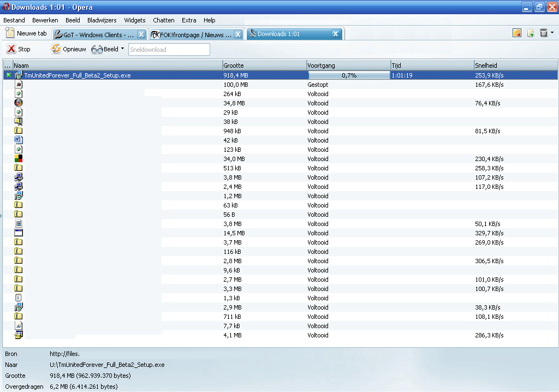
Task: Close the Downloads 1:01 tab
Action: 336,34
